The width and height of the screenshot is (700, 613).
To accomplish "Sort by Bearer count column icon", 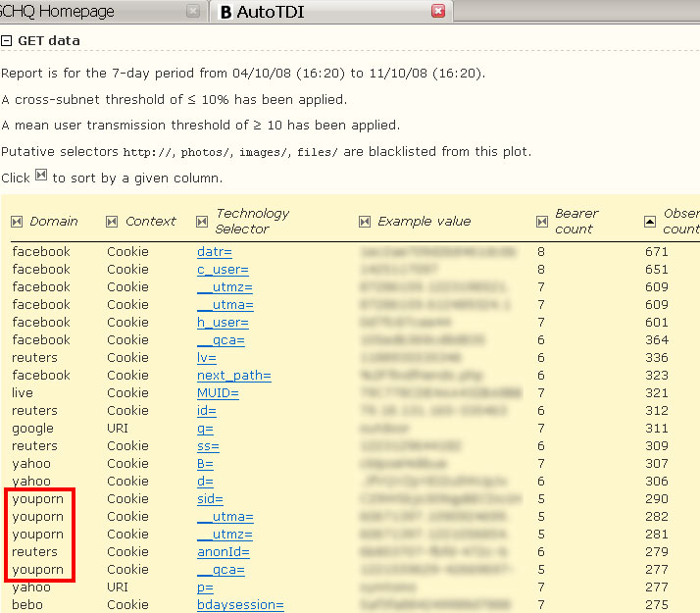I will 542,222.
